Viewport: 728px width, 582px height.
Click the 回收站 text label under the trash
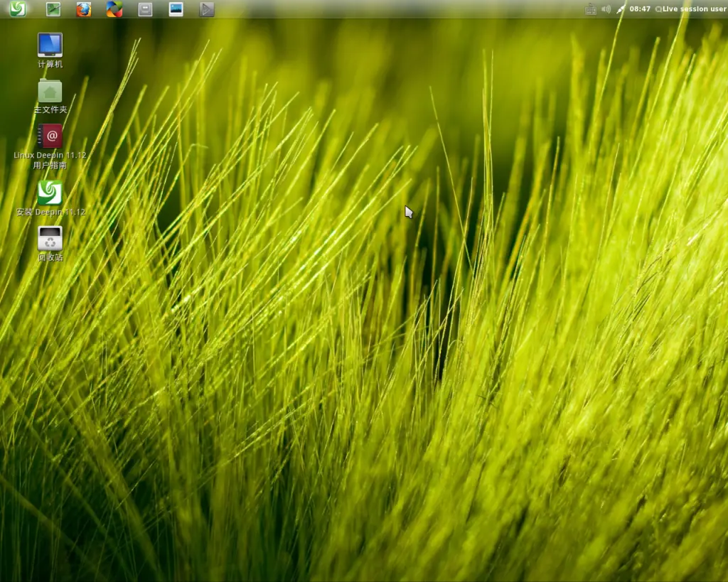[50, 257]
